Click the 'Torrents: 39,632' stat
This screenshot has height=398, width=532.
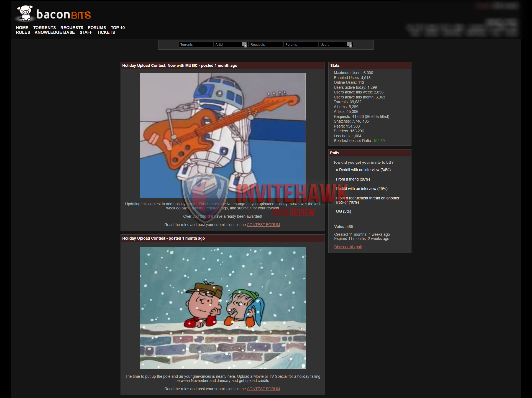(347, 102)
